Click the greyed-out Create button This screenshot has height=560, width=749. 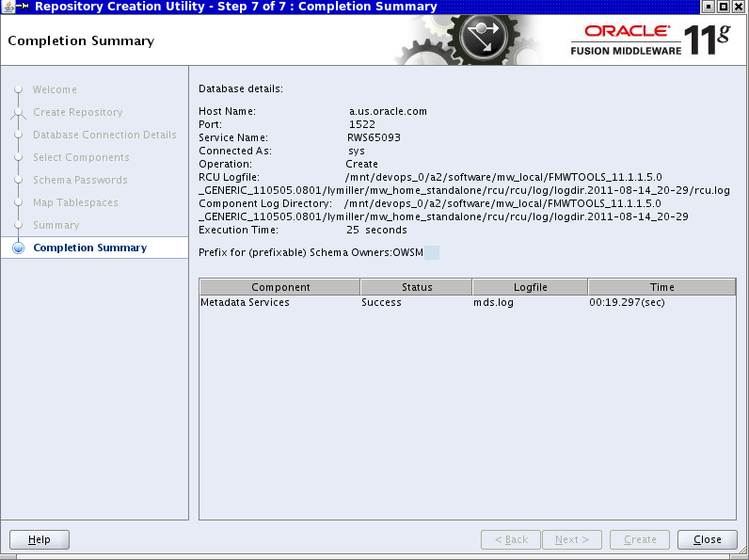(640, 539)
